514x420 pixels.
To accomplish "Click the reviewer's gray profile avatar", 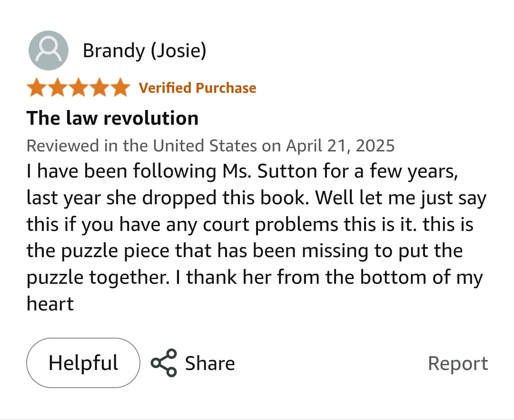I will [49, 50].
